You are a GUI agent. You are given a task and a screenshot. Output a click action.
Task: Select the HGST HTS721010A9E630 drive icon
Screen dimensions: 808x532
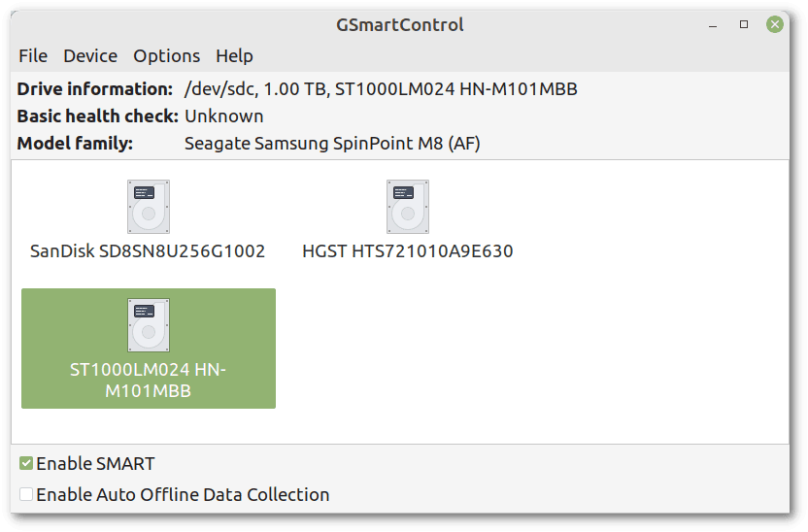coord(407,206)
